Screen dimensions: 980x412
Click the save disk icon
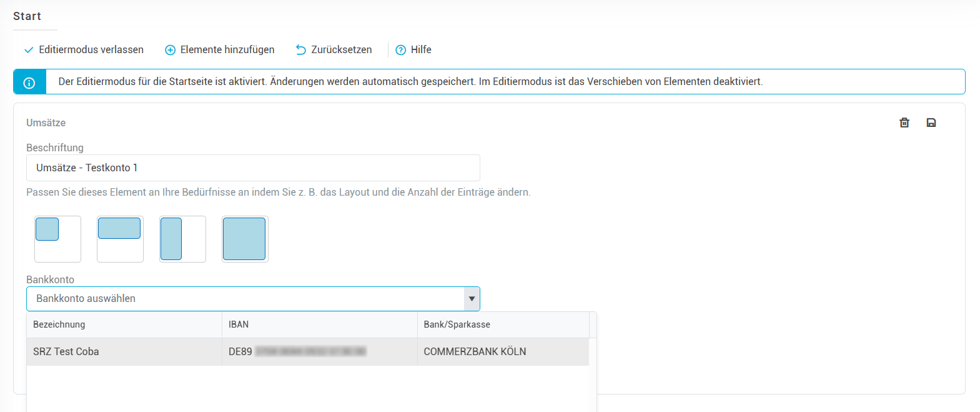(931, 123)
